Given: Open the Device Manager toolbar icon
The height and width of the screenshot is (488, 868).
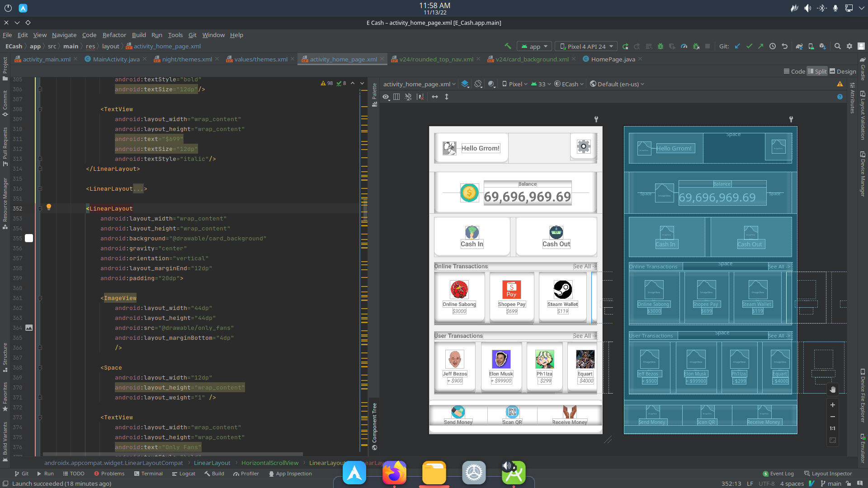Looking at the screenshot, I should tap(811, 46).
